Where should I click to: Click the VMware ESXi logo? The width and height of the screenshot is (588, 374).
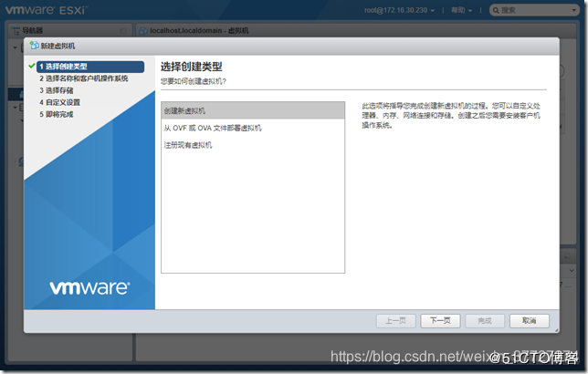click(x=46, y=9)
